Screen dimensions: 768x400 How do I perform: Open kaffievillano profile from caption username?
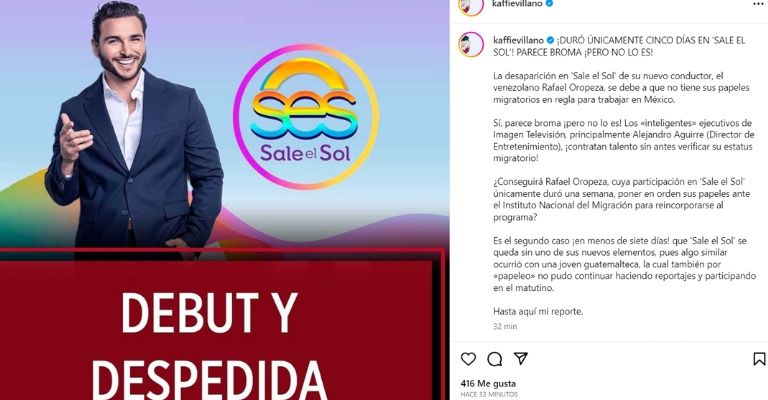click(518, 40)
